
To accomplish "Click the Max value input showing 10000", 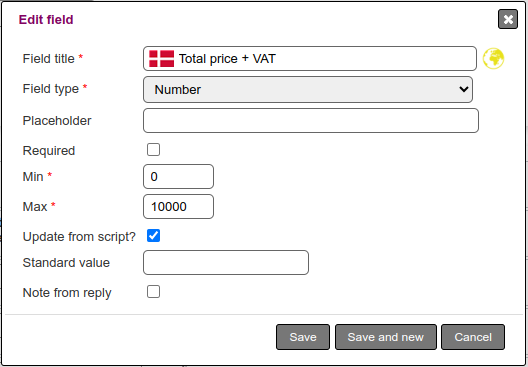I will (x=178, y=206).
